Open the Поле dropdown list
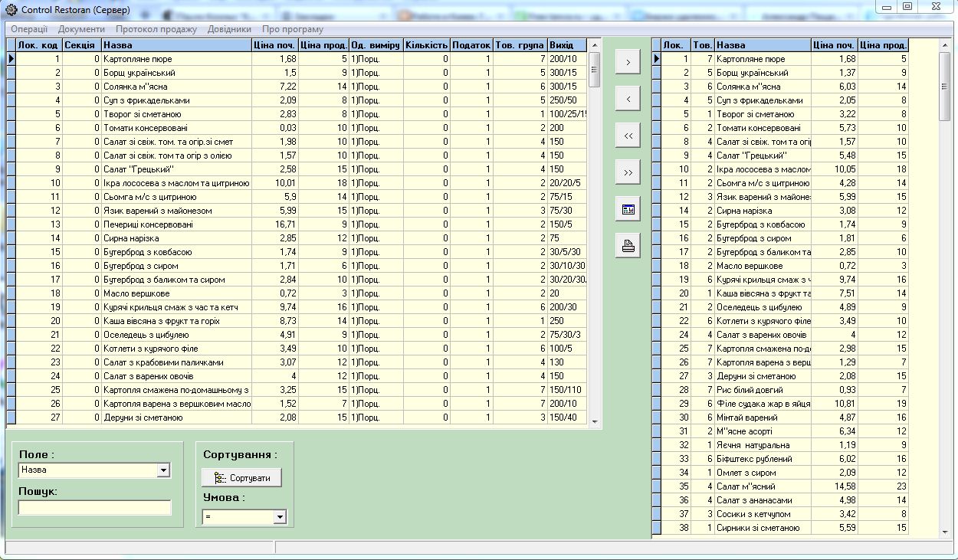This screenshot has width=958, height=560. tap(163, 470)
